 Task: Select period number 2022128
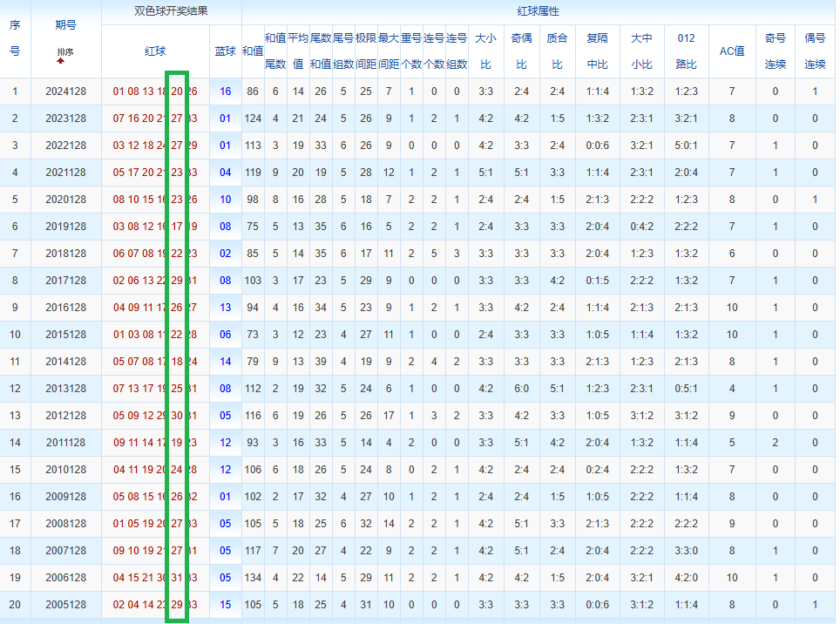click(66, 146)
